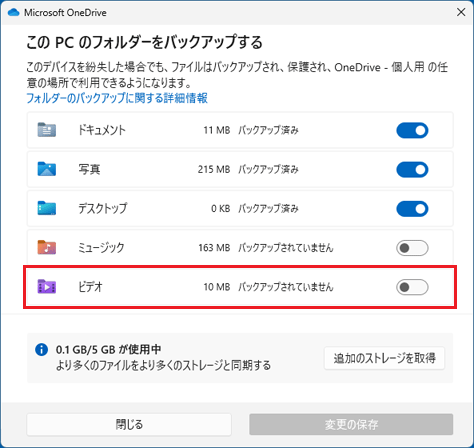This screenshot has height=448, width=474.
Task: Enable the ビデオ backup toggle
Action: pyautogui.click(x=412, y=287)
